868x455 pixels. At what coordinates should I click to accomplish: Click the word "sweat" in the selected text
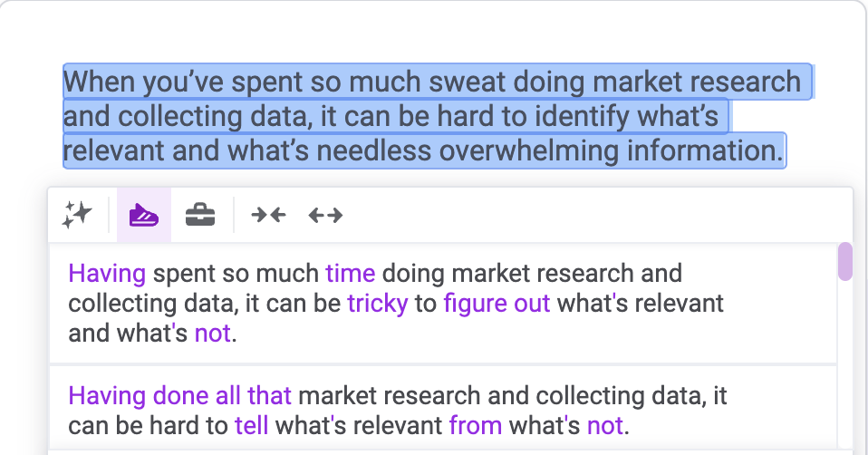point(468,82)
